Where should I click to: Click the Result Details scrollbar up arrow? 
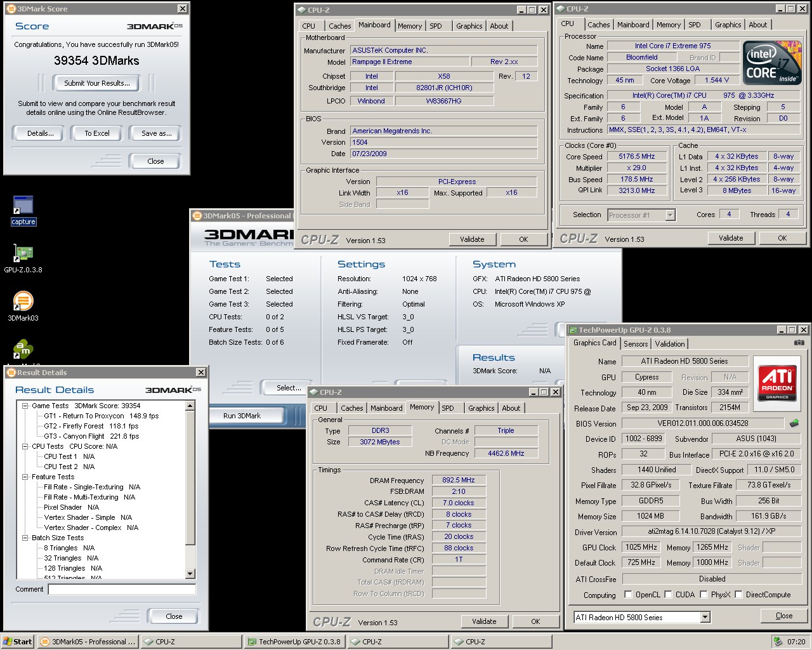tap(190, 406)
